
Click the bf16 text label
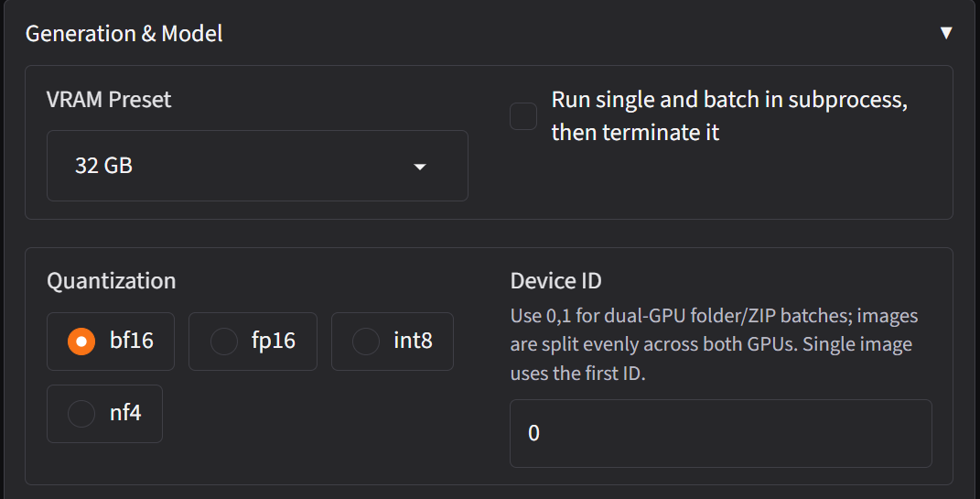(x=131, y=341)
